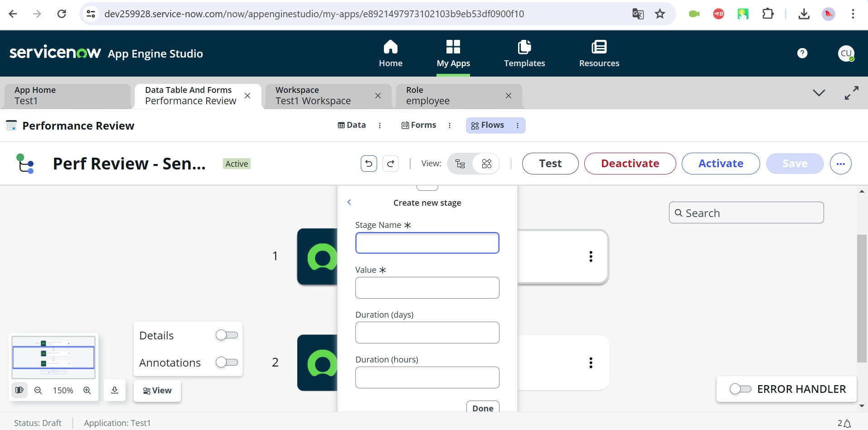Viewport: 868px width, 430px height.
Task: Undo the last flow change
Action: [369, 164]
